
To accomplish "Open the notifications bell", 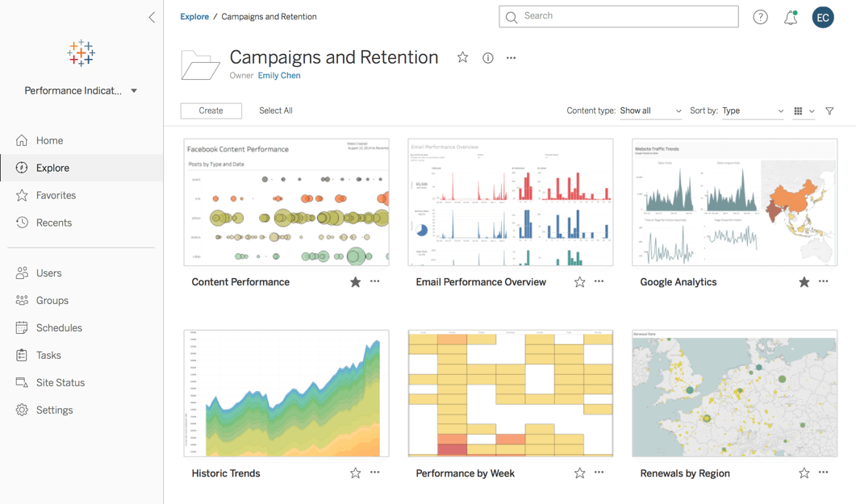I will [791, 17].
